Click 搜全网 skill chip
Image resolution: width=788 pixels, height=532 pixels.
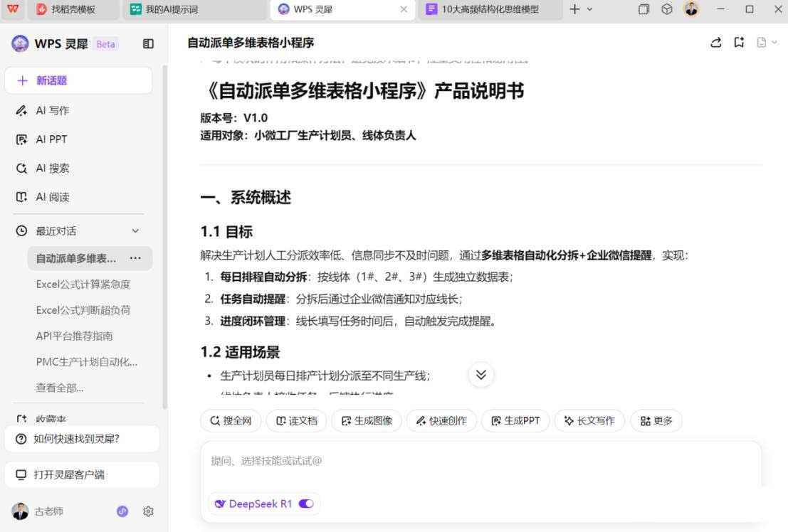231,420
